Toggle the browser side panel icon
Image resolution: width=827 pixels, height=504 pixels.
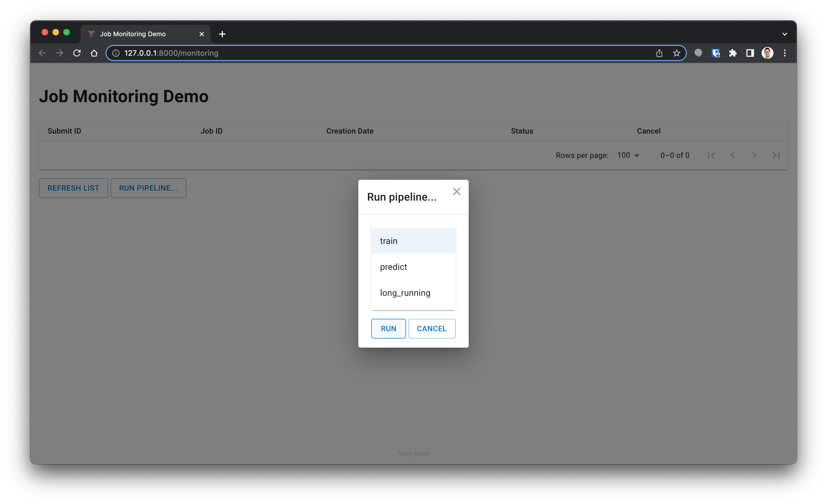point(750,53)
